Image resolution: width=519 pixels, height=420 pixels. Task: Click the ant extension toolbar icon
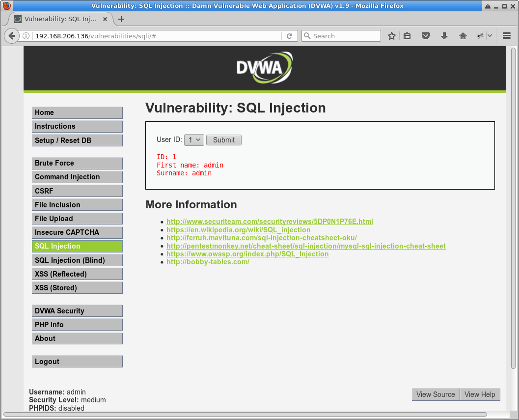coord(480,36)
